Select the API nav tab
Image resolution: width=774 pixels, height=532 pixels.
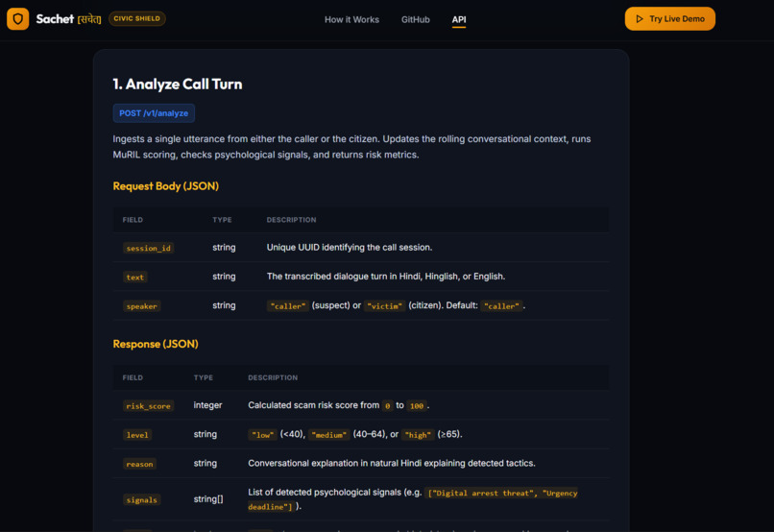[459, 20]
